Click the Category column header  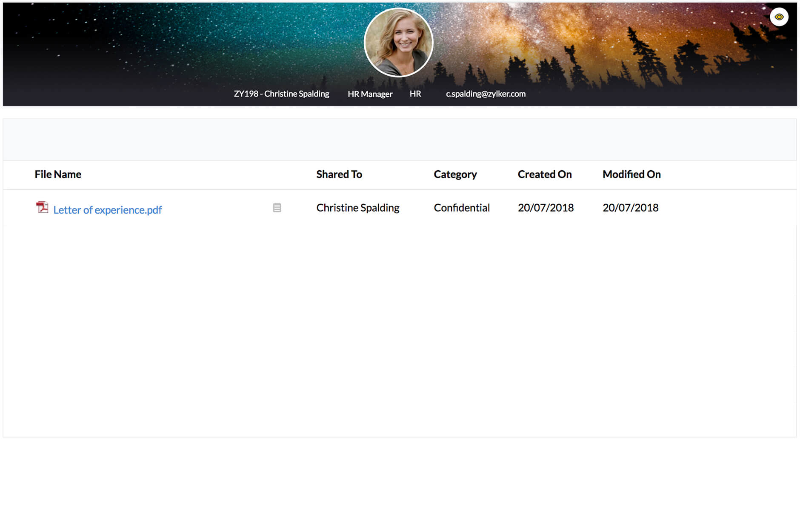pyautogui.click(x=455, y=174)
